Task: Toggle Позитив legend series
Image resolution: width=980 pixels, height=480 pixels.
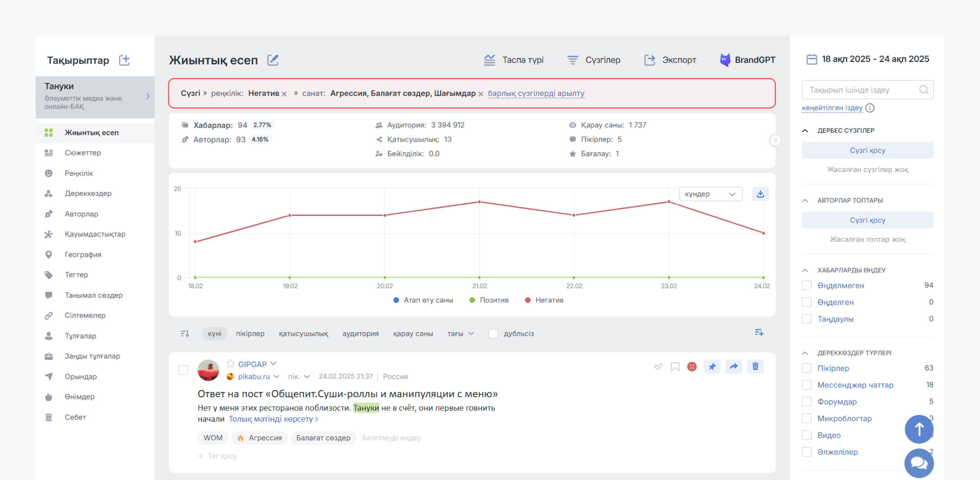Action: [489, 300]
